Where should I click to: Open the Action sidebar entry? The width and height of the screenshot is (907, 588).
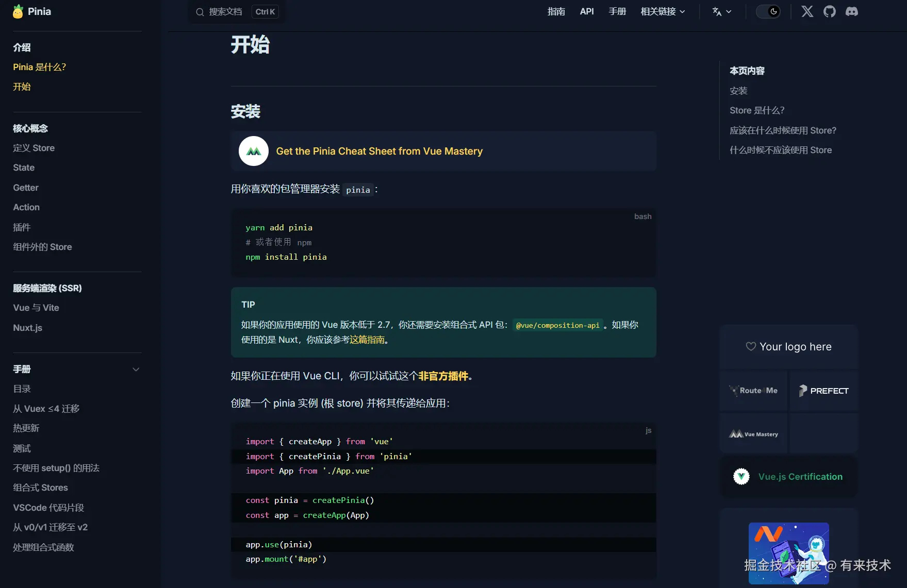point(26,207)
